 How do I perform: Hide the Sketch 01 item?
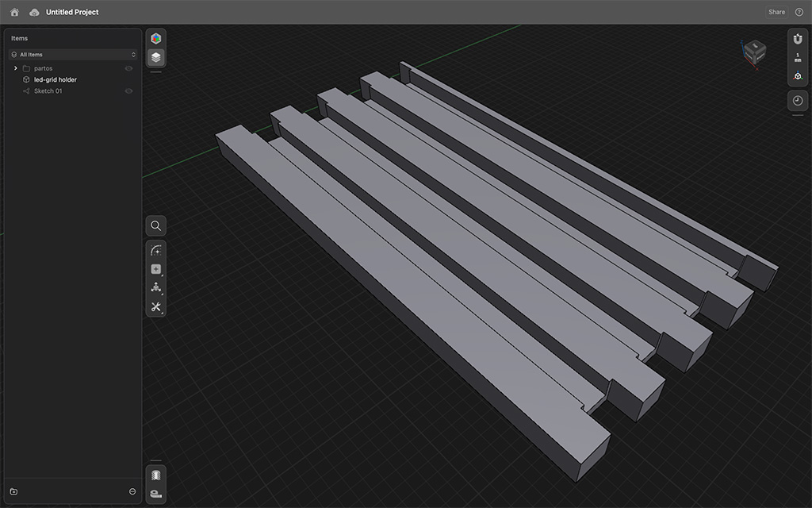[128, 91]
